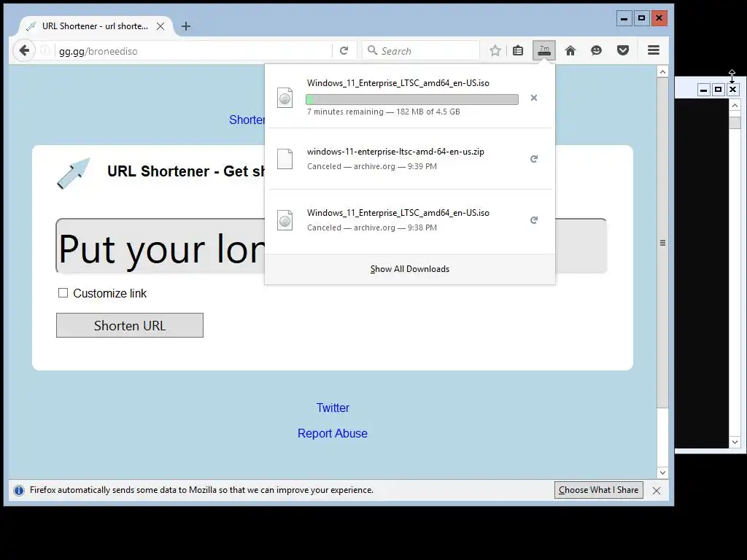This screenshot has height=560, width=747.
Task: Click the arrow logo of URL Shortener
Action: 74,174
